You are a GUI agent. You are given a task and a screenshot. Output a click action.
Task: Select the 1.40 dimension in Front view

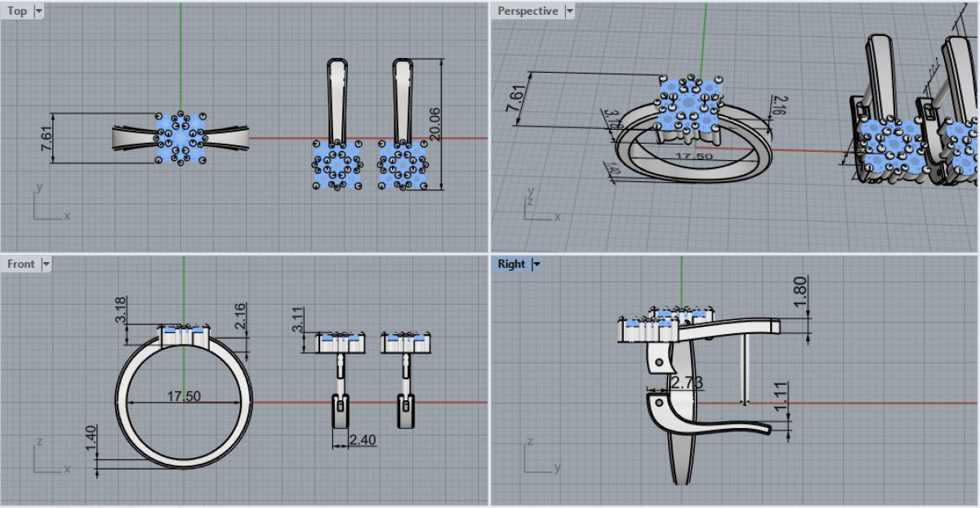pyautogui.click(x=91, y=439)
